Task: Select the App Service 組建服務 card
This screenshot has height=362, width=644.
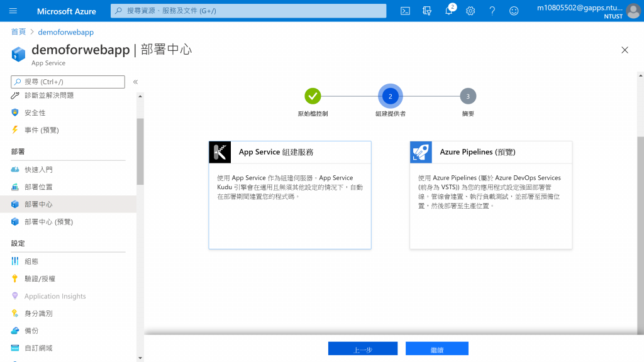Action: coord(290,195)
